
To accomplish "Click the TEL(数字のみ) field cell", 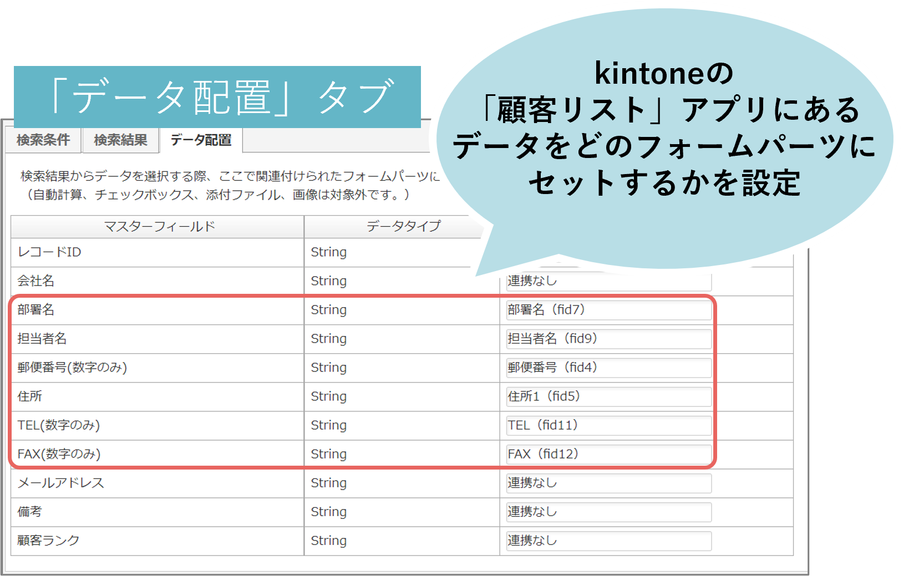I will coord(158,425).
